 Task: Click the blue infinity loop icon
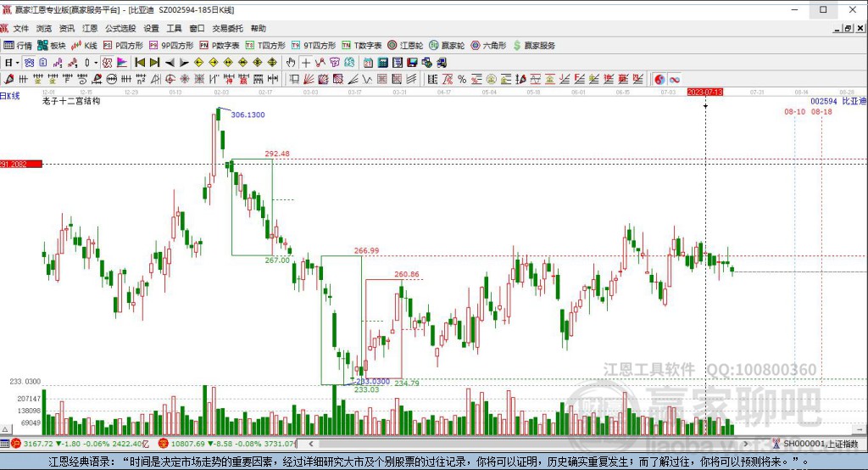[674, 79]
